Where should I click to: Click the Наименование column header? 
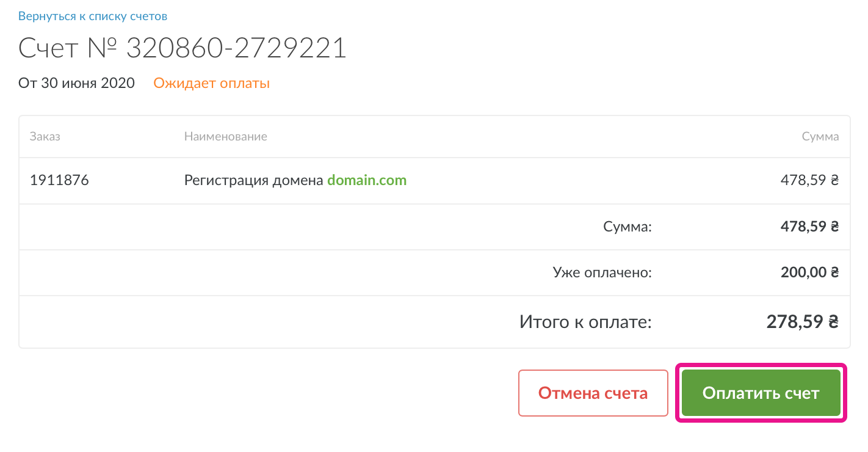[x=226, y=136]
